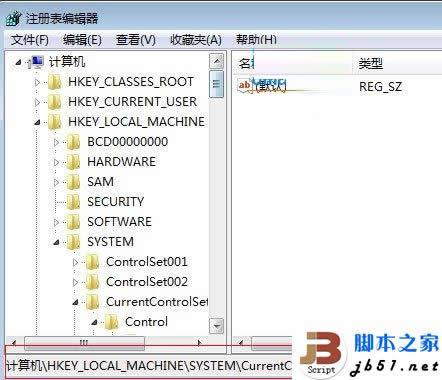
Task: Click the HKEY_CURRENT_USER folder icon
Action: tap(54, 102)
